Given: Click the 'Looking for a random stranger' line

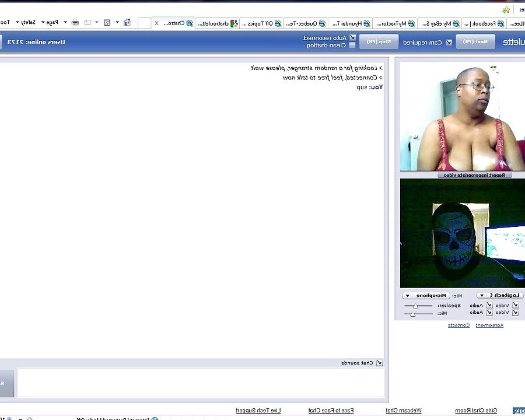Looking at the screenshot, I should coord(317,68).
